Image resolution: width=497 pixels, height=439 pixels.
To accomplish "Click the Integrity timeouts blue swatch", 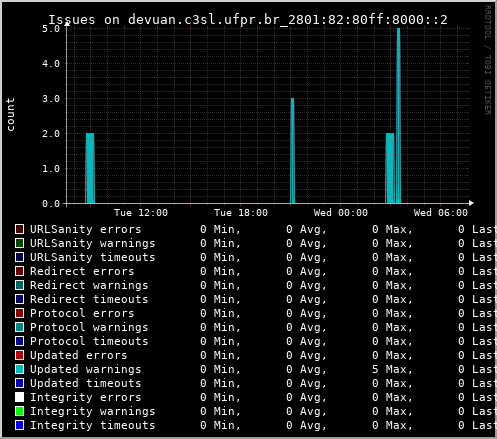I will (19, 425).
